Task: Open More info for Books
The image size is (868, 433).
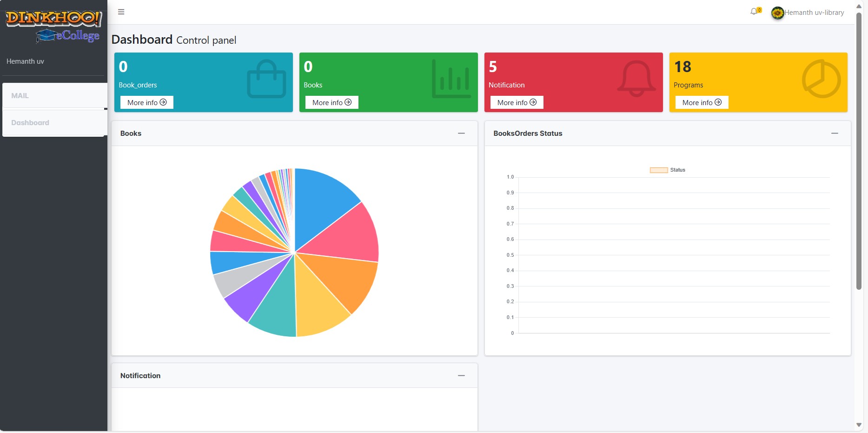Action: (332, 102)
